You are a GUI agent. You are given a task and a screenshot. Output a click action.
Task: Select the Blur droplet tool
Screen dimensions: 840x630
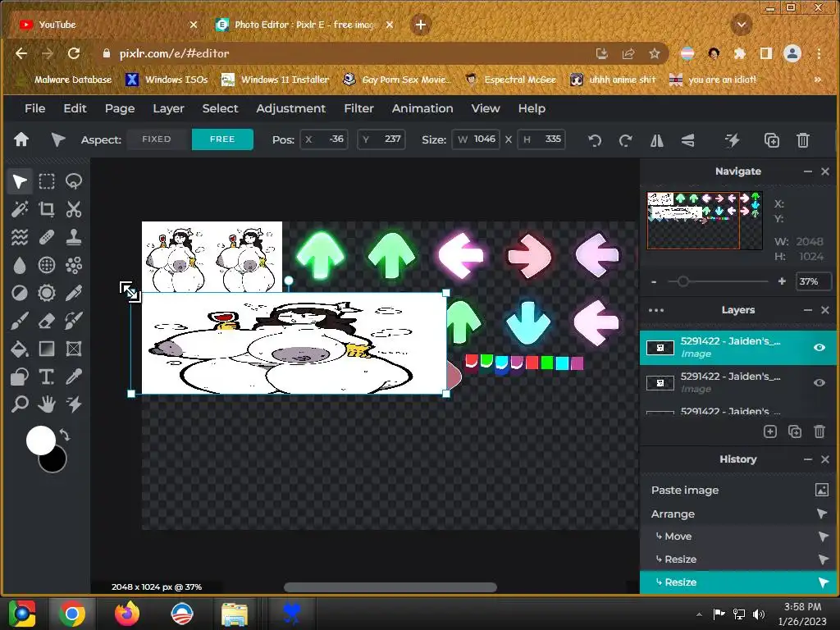[x=20, y=265]
